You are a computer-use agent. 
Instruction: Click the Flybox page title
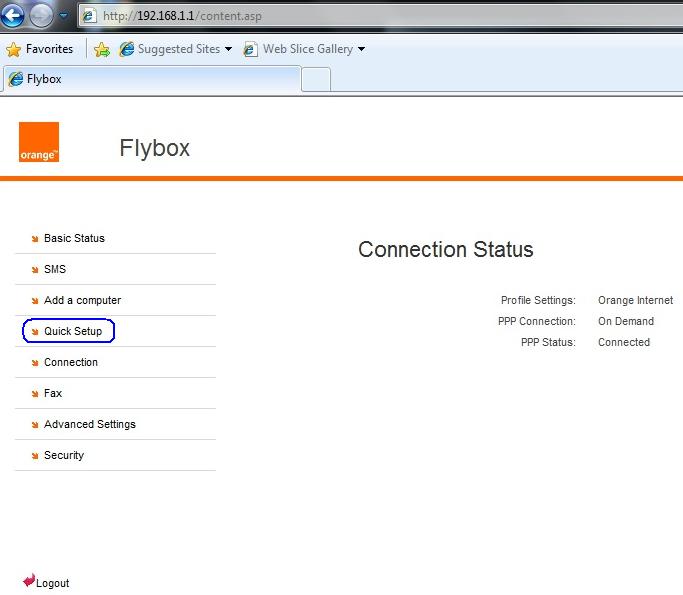click(x=155, y=148)
